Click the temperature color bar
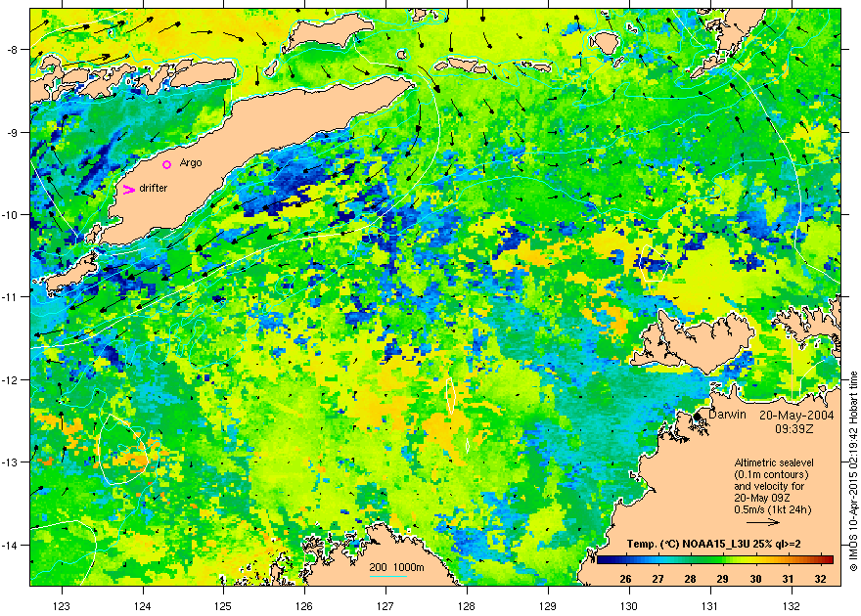Image resolution: width=861 pixels, height=616 pixels. 715,560
